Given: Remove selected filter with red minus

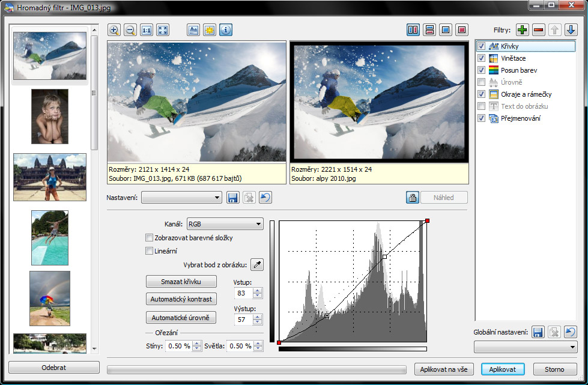Looking at the screenshot, I should pos(539,30).
